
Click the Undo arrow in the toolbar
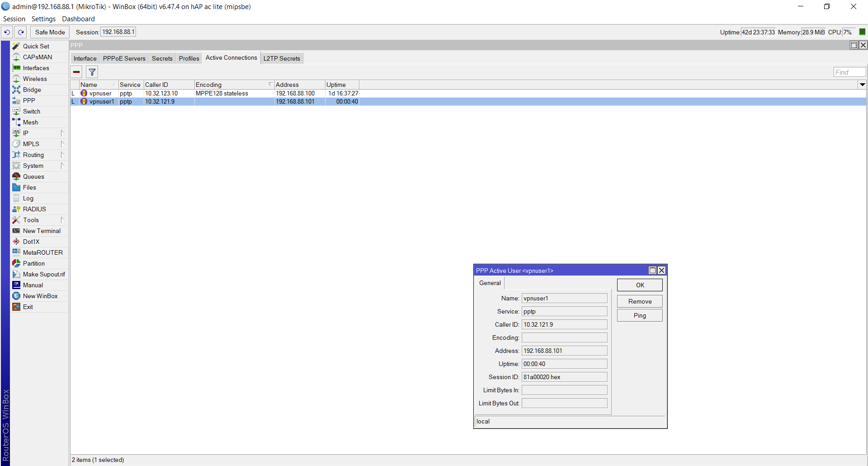[7, 32]
